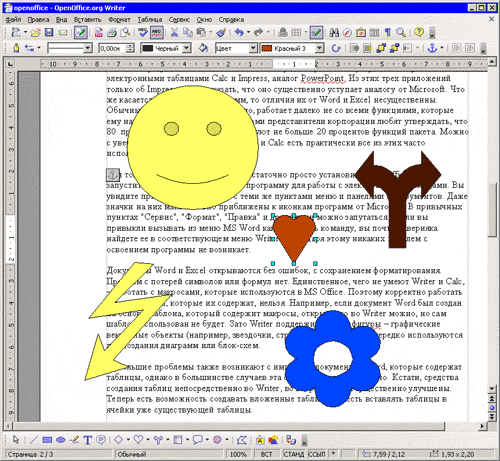Toggle Nonprinting Characters pilcrow button

click(387, 32)
